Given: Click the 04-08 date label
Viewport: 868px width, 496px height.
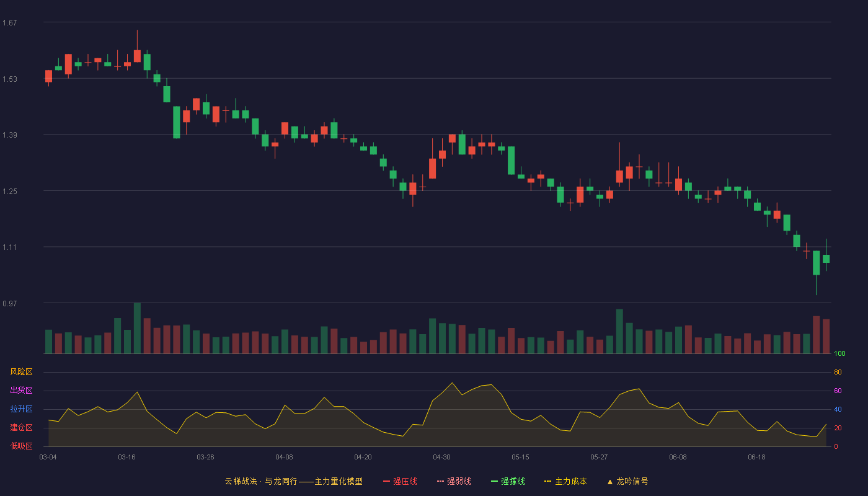Looking at the screenshot, I should (x=284, y=457).
